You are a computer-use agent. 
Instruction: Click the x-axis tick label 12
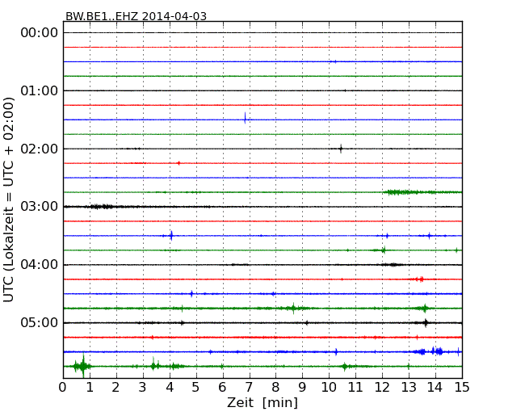point(382,388)
